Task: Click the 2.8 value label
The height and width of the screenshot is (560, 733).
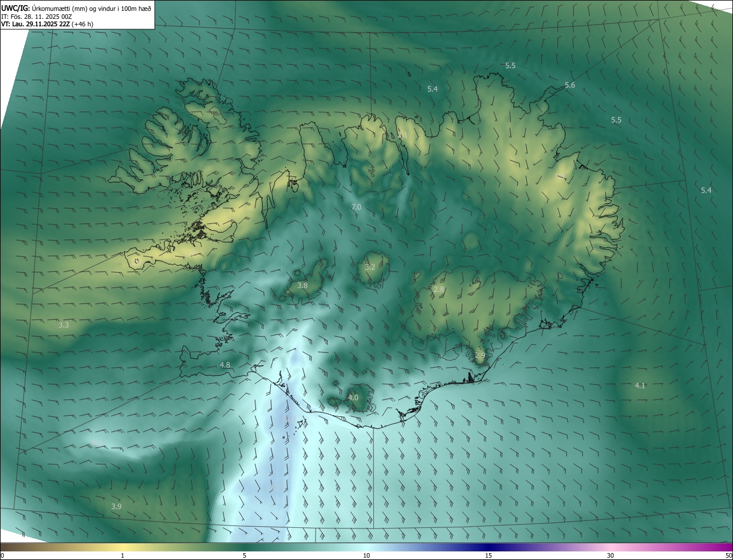Action: (x=439, y=290)
